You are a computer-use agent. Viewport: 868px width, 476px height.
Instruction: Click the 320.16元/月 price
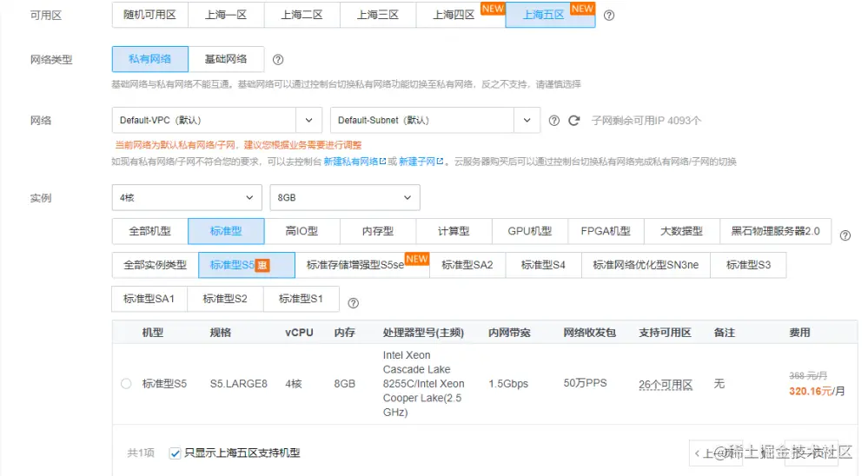tap(817, 392)
